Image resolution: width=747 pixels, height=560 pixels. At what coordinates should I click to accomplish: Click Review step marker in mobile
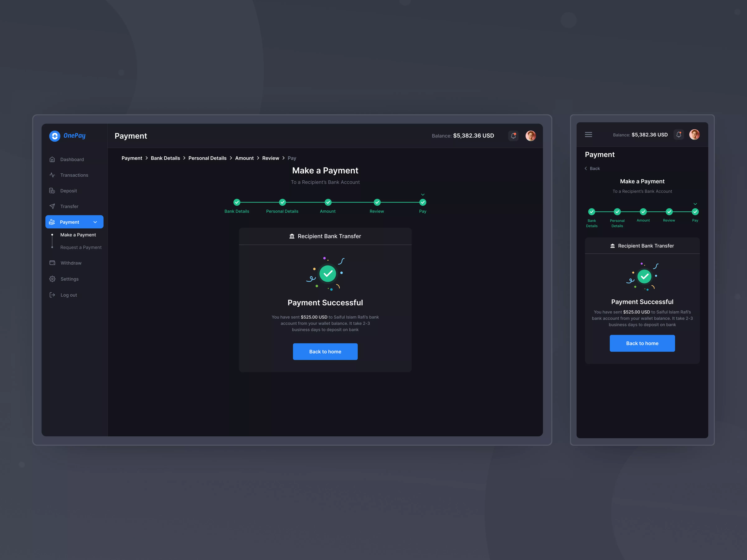[x=669, y=212]
